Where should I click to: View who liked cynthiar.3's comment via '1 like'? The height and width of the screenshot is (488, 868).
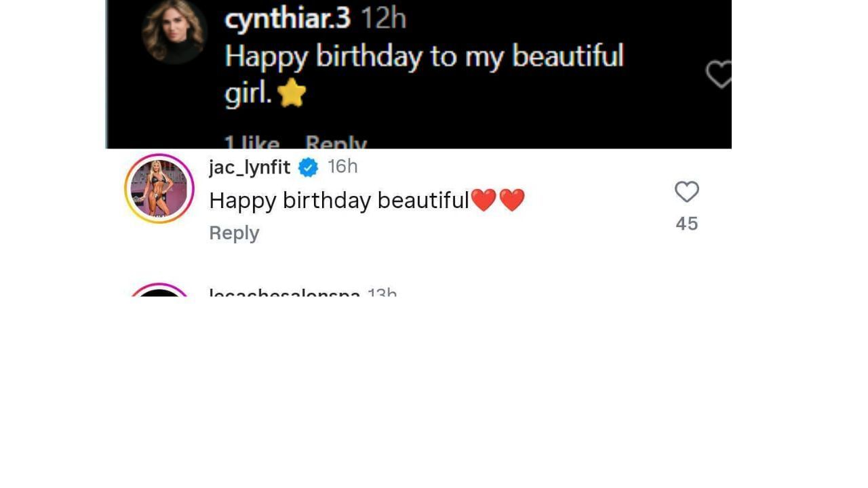point(250,142)
